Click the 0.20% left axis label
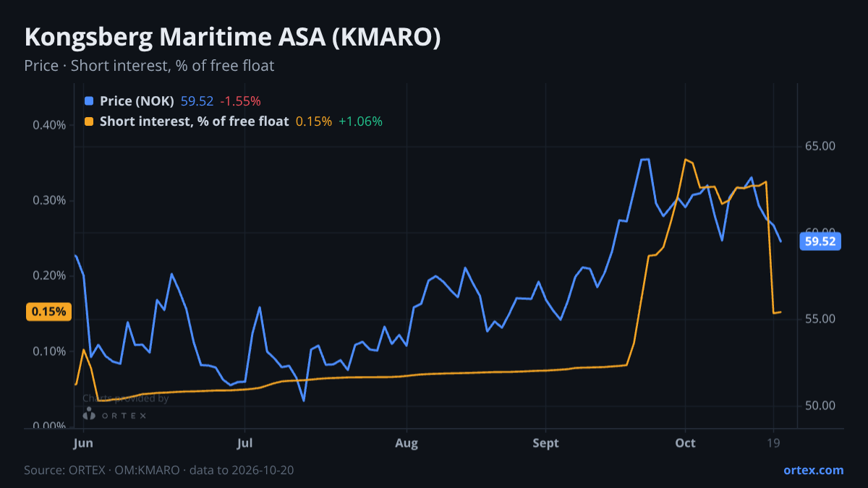868x488 pixels. tap(49, 275)
